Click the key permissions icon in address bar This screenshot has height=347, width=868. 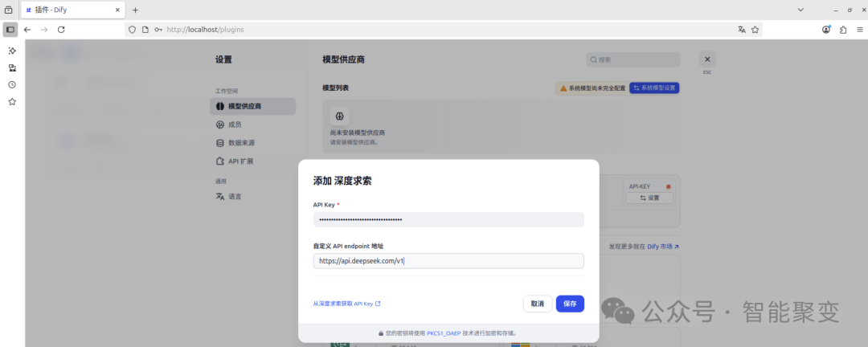click(158, 30)
